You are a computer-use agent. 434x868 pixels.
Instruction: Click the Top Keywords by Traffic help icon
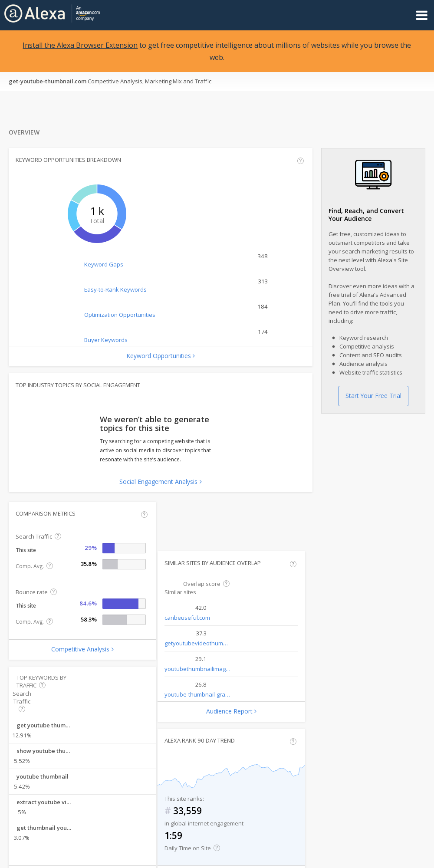coord(43,685)
